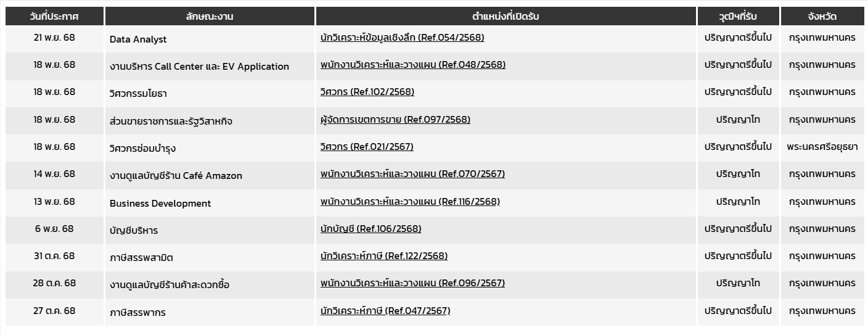Open ผู้จัดการเขตการขาย (Ref.097/2568) posting
Image resolution: width=868 pixels, height=335 pixels.
[395, 120]
